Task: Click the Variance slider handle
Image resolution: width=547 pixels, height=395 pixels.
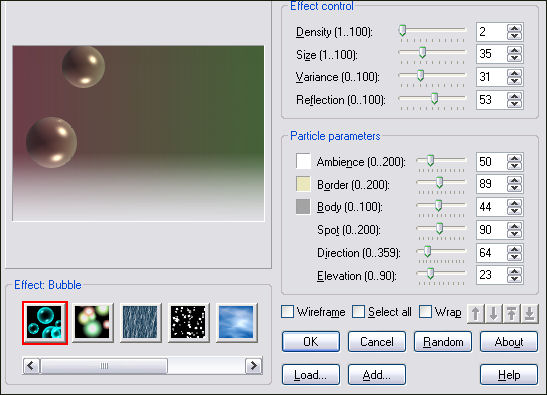Action: [x=420, y=75]
